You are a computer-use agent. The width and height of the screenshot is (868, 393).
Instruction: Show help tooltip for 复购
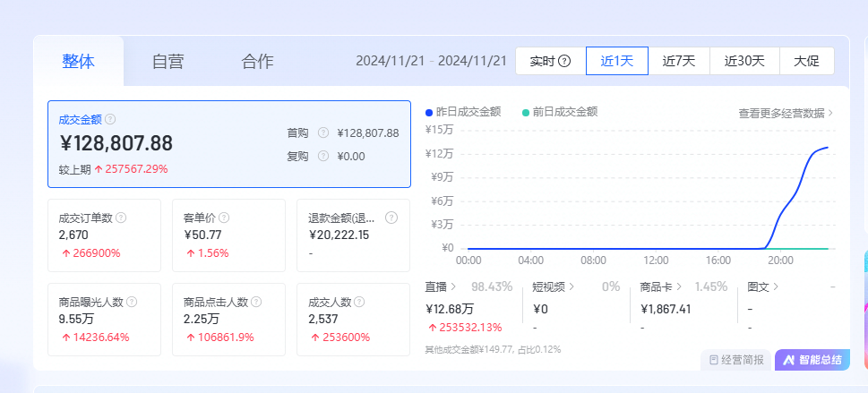click(x=323, y=156)
